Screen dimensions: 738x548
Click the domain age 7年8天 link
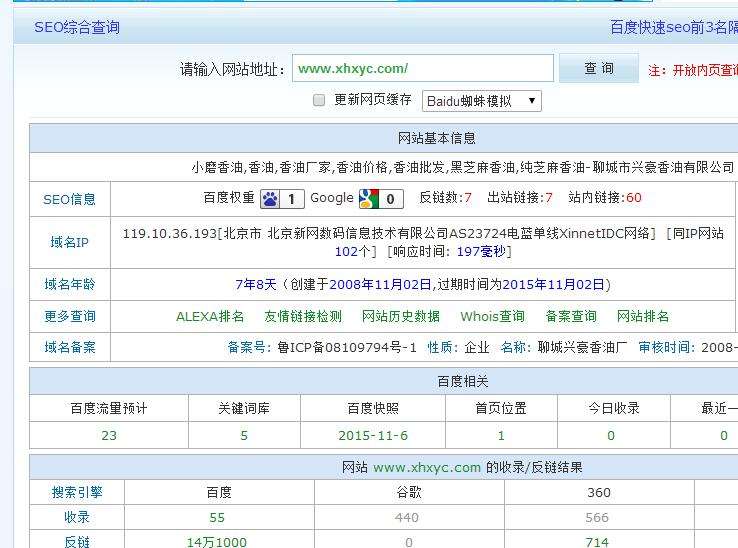coord(256,285)
